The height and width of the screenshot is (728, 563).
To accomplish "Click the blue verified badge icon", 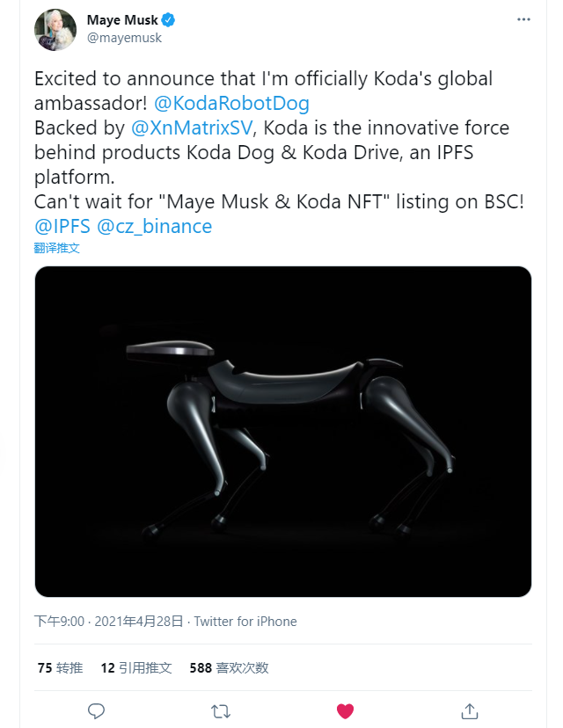I will point(168,20).
